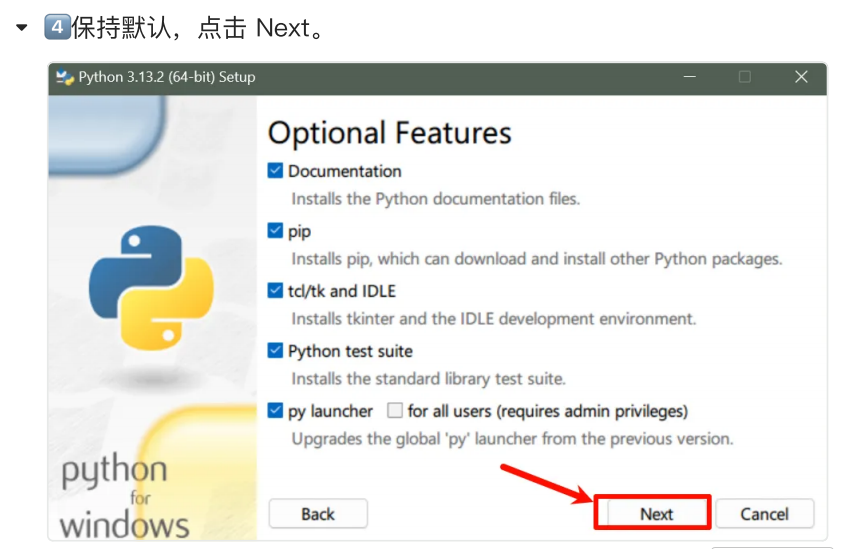Toggle the tcl/tk and IDLE checkbox
This screenshot has width=867, height=549.
275,290
